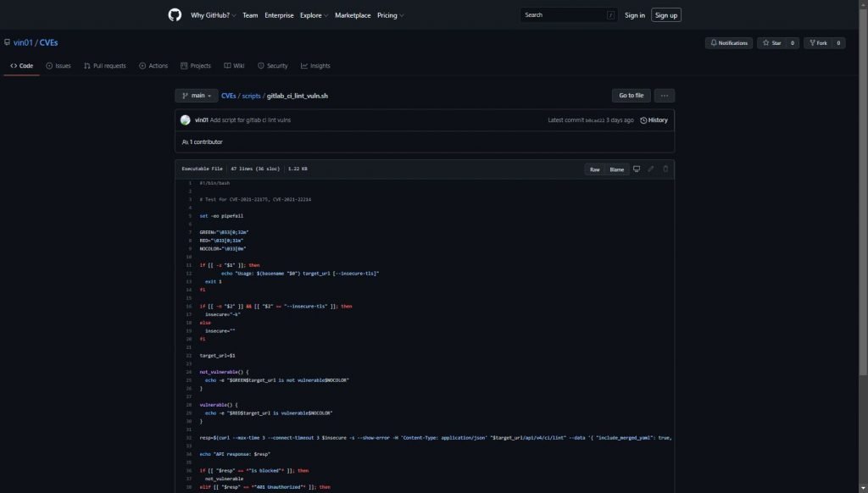This screenshot has width=868, height=493.
Task: Click the Sign up button
Action: pyautogui.click(x=666, y=15)
